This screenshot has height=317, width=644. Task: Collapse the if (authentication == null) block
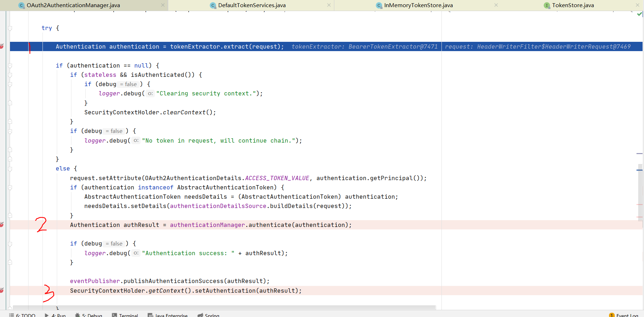click(10, 66)
